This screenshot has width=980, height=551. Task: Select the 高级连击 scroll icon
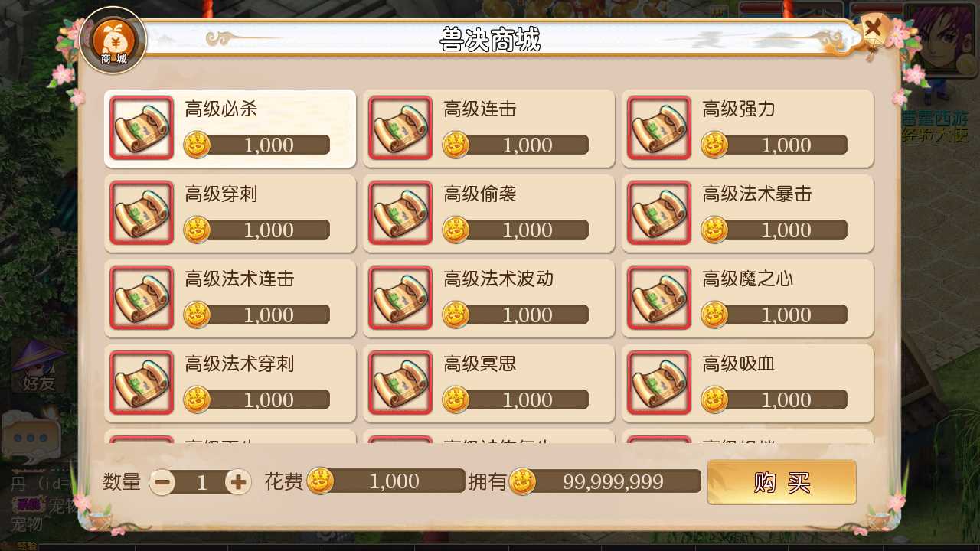pos(400,128)
